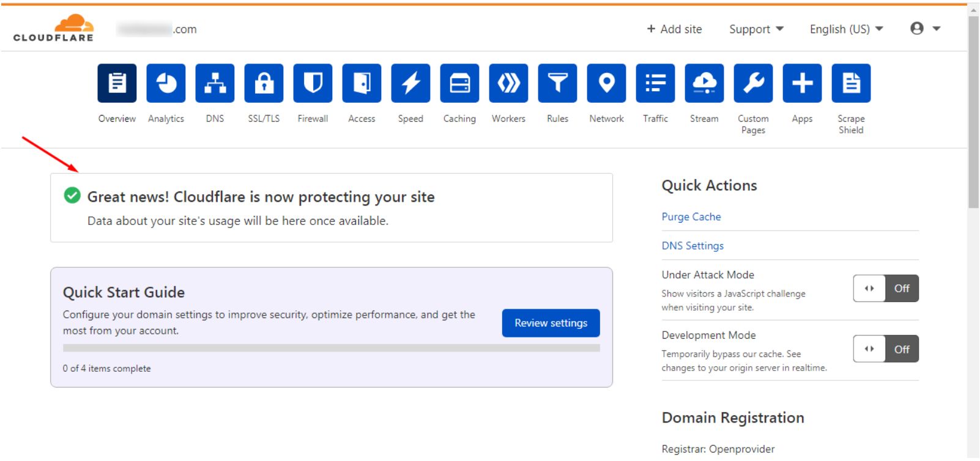Select the Rules funnel icon
This screenshot has width=980, height=461.
(557, 83)
